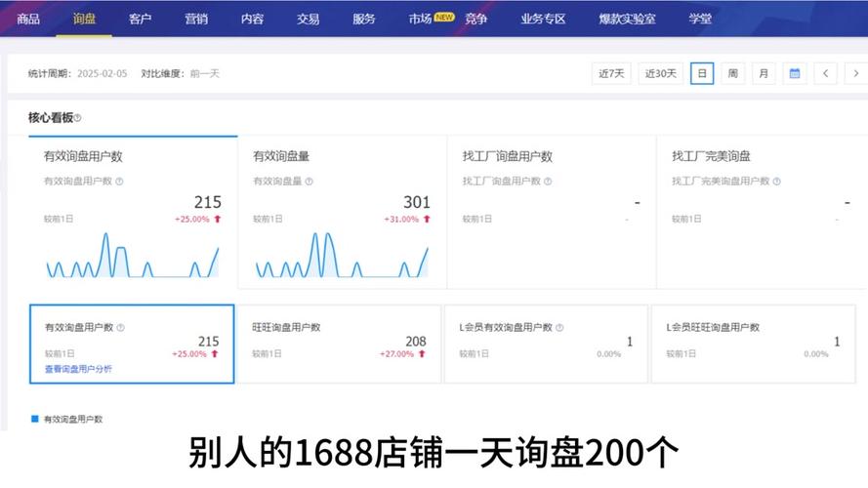The image size is (868, 488).
Task: Click the value 301 in 有效询盘量
Action: point(416,202)
